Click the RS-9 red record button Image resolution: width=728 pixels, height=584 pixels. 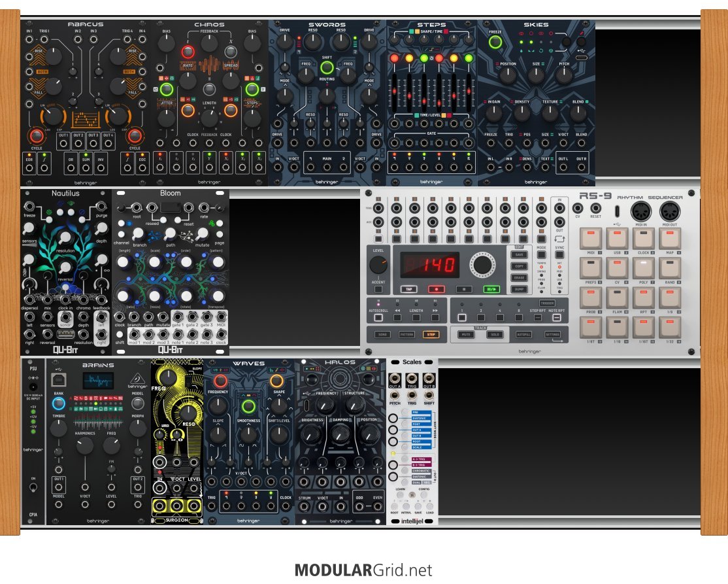436,289
